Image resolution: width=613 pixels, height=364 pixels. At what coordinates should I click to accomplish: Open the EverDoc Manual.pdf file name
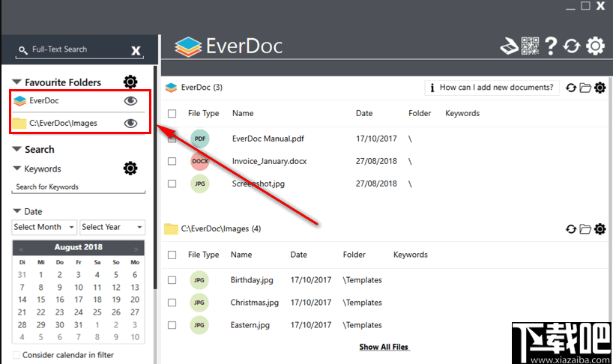coord(268,139)
